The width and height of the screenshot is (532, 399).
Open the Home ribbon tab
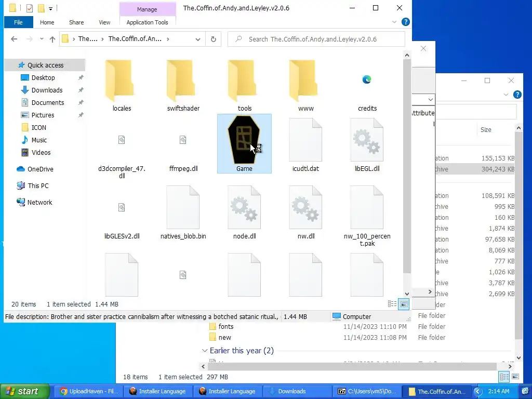click(47, 22)
